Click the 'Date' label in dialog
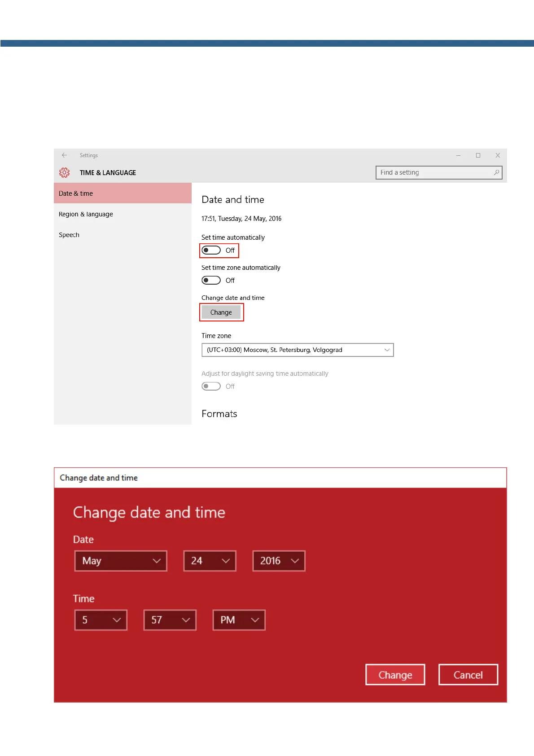This screenshot has height=756, width=534. [83, 540]
